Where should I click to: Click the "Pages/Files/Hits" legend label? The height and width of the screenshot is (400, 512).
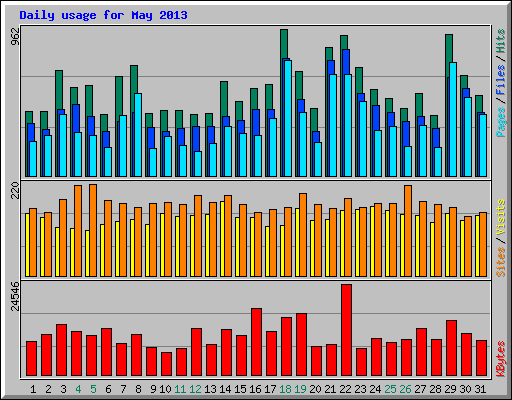(x=501, y=83)
